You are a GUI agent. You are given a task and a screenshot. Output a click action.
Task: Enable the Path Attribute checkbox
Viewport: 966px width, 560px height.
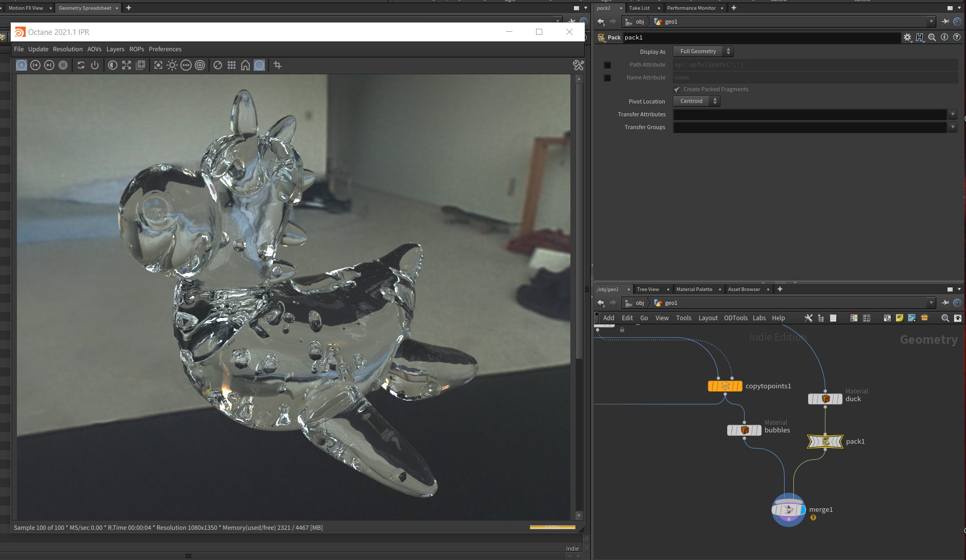point(607,65)
